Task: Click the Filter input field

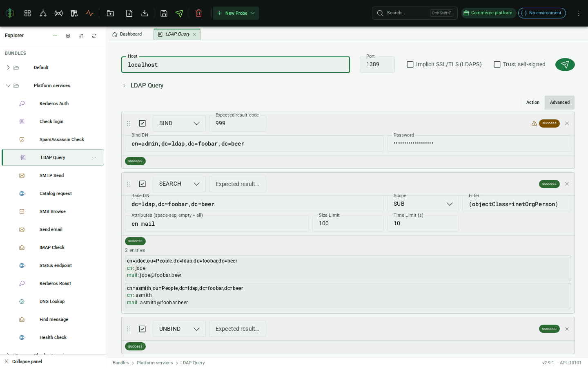Action: (x=517, y=204)
